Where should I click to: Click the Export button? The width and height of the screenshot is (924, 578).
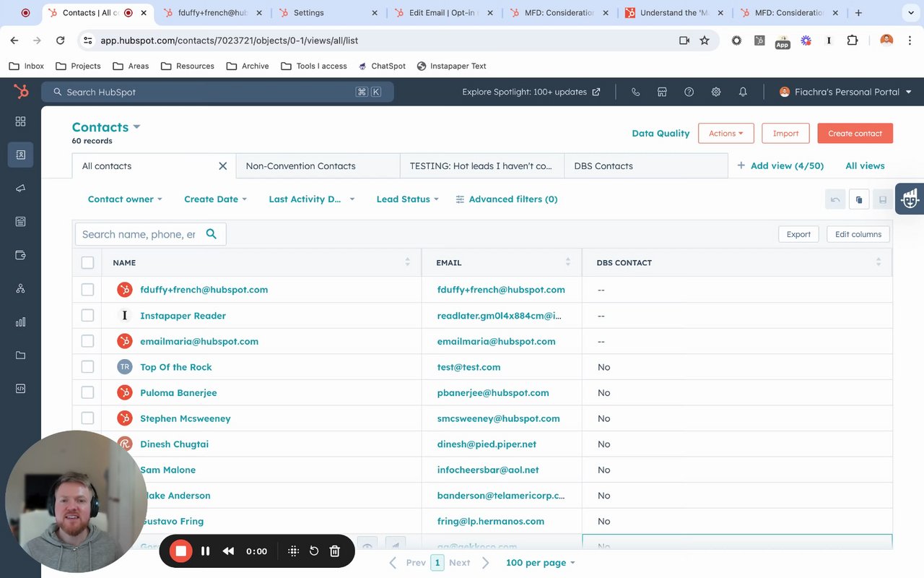(x=798, y=234)
